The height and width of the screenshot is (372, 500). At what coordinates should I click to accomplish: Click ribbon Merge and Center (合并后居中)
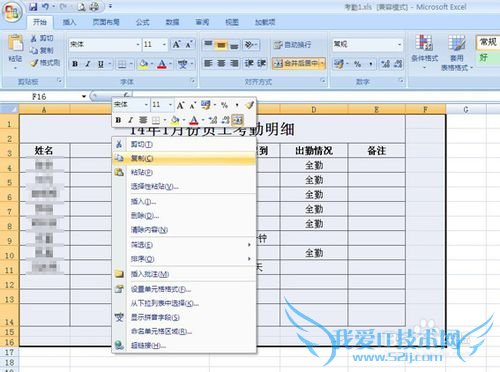point(297,63)
